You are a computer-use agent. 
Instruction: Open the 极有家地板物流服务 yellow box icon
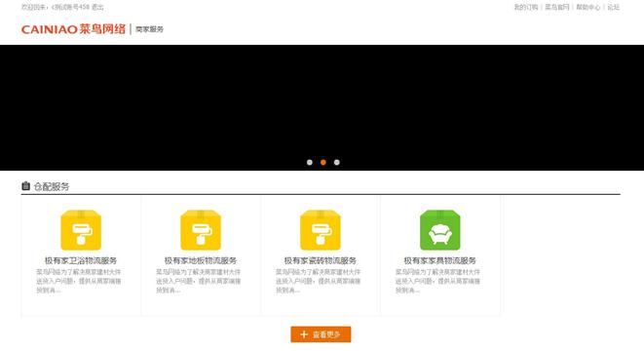coord(201,230)
